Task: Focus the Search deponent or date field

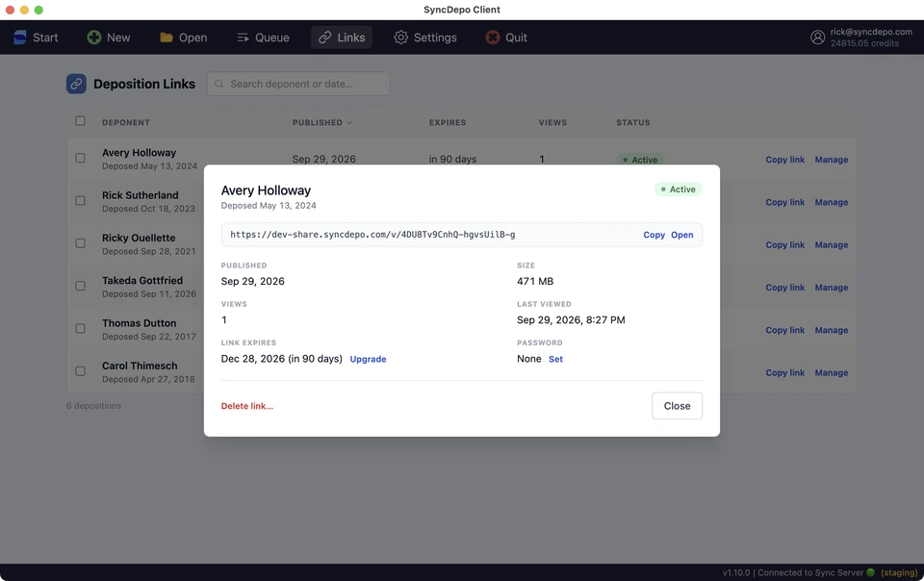Action: coord(298,84)
